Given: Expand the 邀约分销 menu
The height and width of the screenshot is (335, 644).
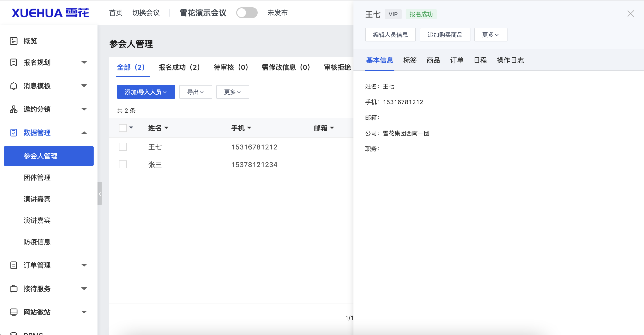Looking at the screenshot, I should point(84,109).
